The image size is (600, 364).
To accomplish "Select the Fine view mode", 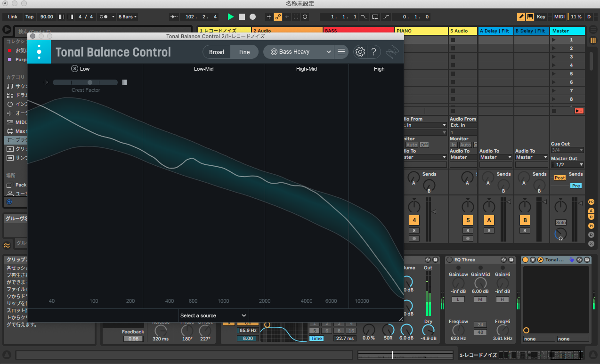I will tap(244, 52).
